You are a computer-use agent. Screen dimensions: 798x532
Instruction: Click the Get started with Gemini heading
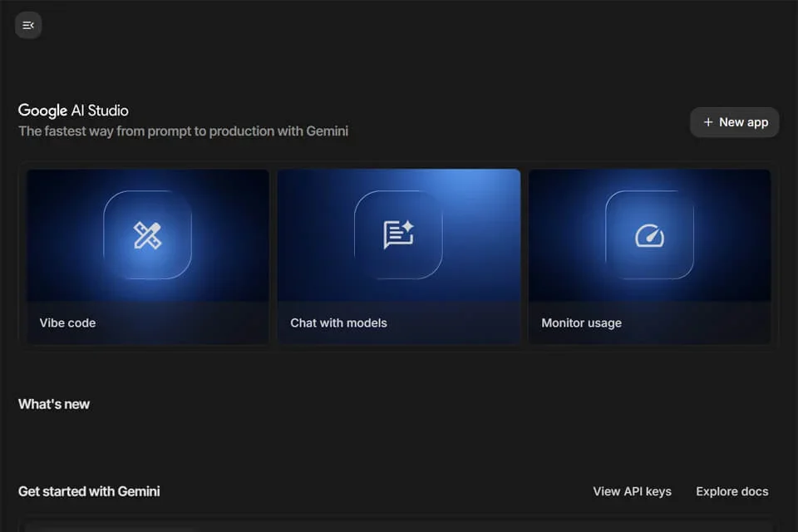click(89, 491)
